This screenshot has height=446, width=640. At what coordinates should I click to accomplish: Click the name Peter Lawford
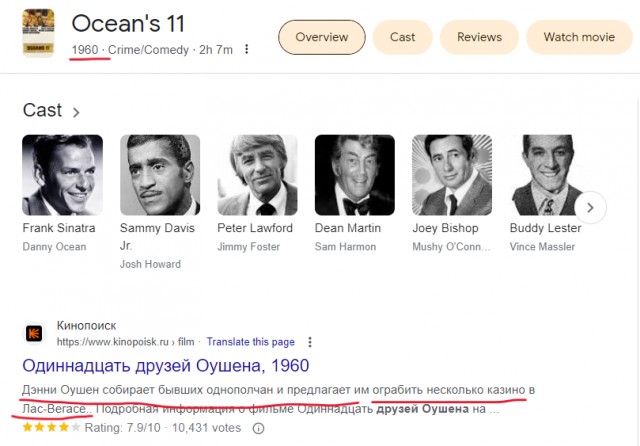pos(255,228)
